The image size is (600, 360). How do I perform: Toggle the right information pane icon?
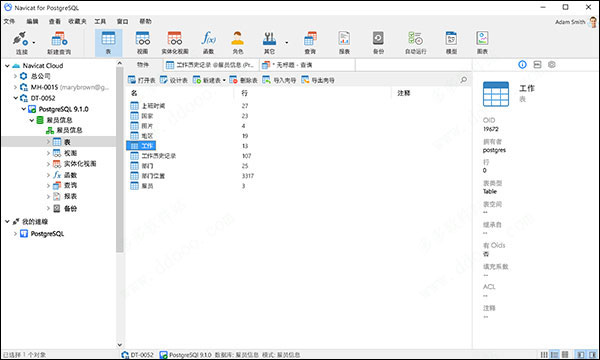click(592, 355)
